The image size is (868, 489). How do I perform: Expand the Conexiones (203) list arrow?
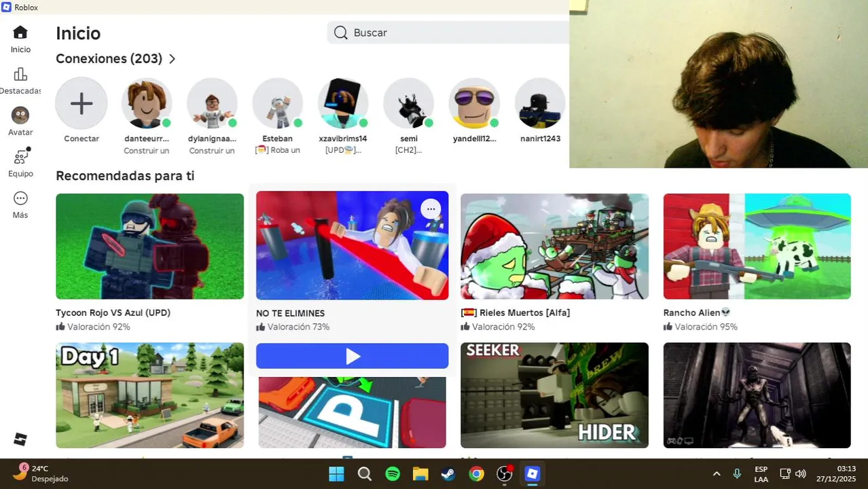pyautogui.click(x=172, y=59)
